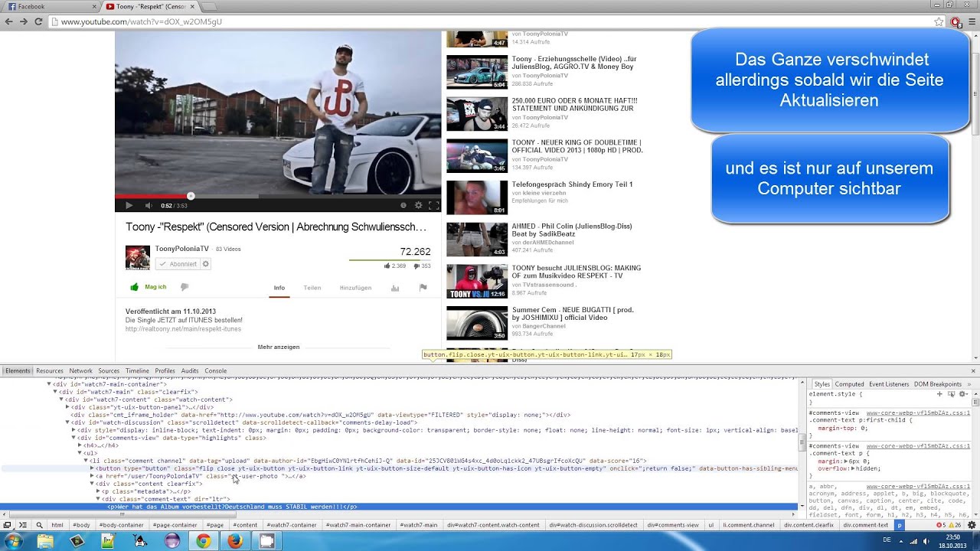Open the DevTools Network panel
This screenshot has width=980, height=551.
80,371
